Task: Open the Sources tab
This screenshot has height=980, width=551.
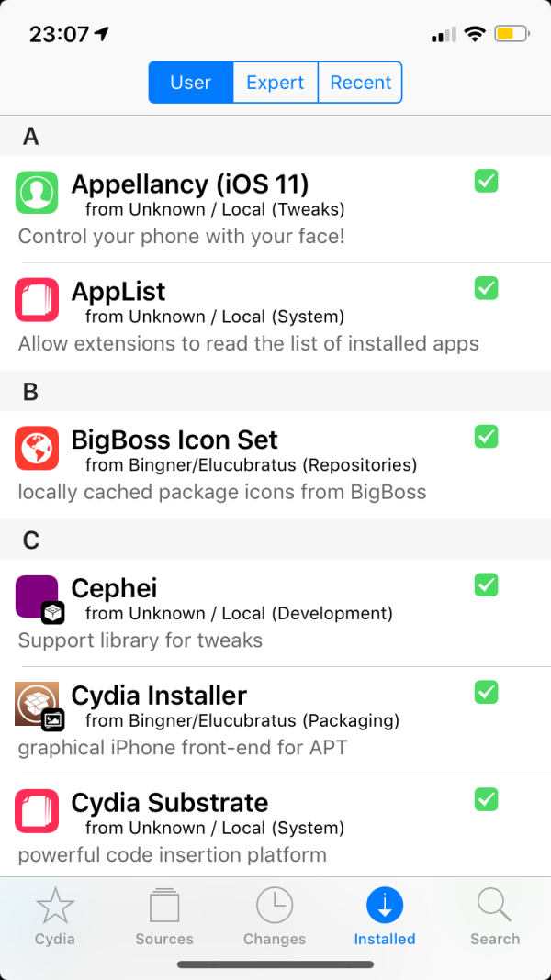Action: (164, 916)
